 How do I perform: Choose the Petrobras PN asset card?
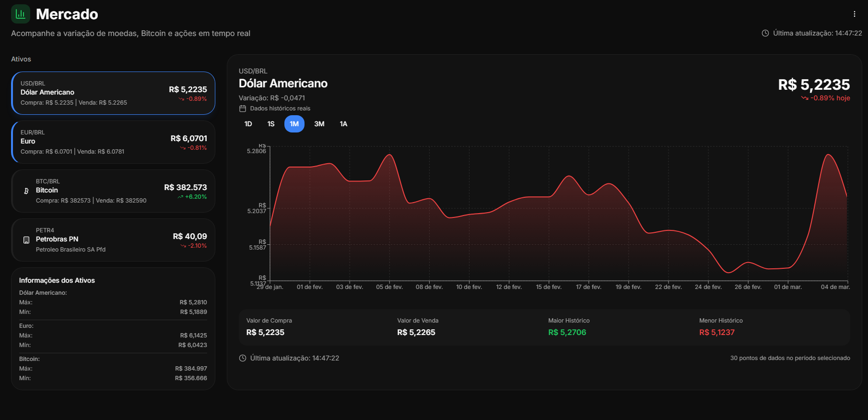(113, 240)
